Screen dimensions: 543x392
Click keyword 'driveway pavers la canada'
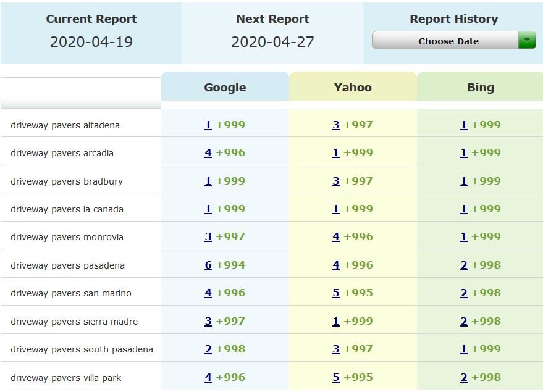point(67,209)
